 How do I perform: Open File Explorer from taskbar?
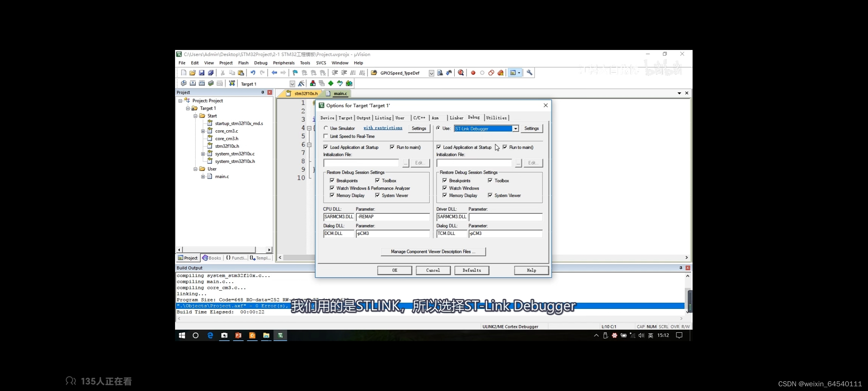click(x=266, y=336)
